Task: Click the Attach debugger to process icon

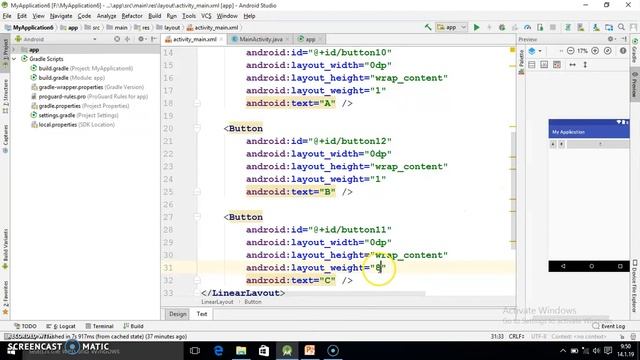Action: (x=540, y=27)
